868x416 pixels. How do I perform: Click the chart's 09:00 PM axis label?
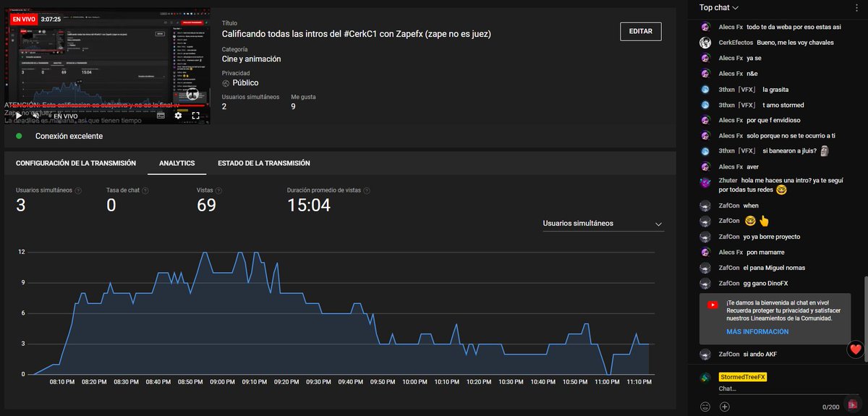click(222, 382)
